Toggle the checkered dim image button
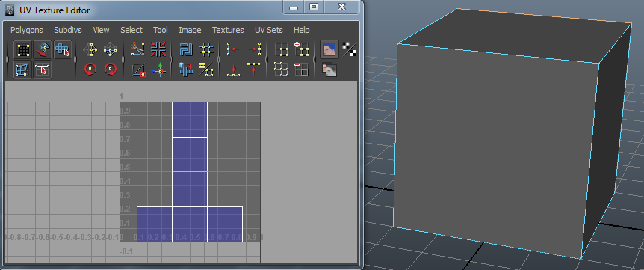 pyautogui.click(x=350, y=49)
